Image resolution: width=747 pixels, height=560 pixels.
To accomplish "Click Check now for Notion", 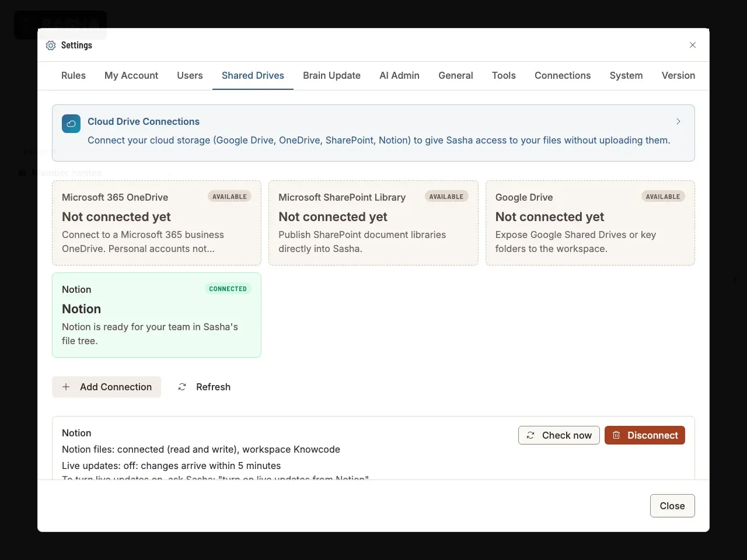I will point(559,435).
